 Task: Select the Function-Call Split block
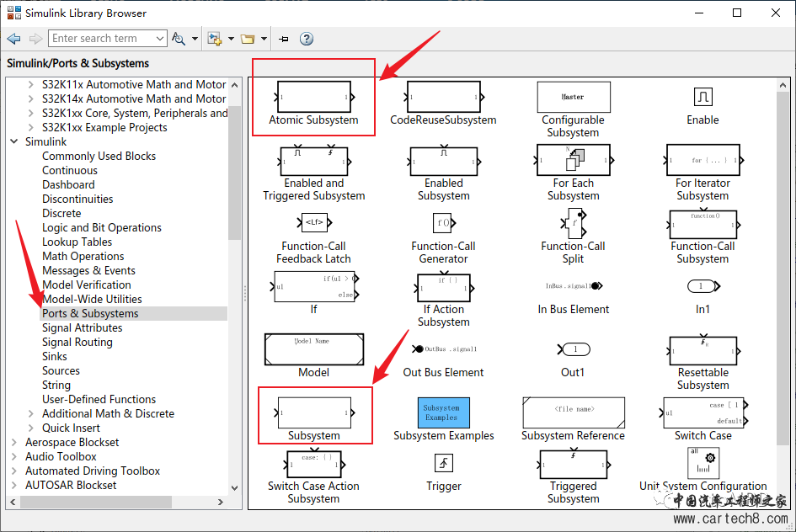(x=574, y=223)
